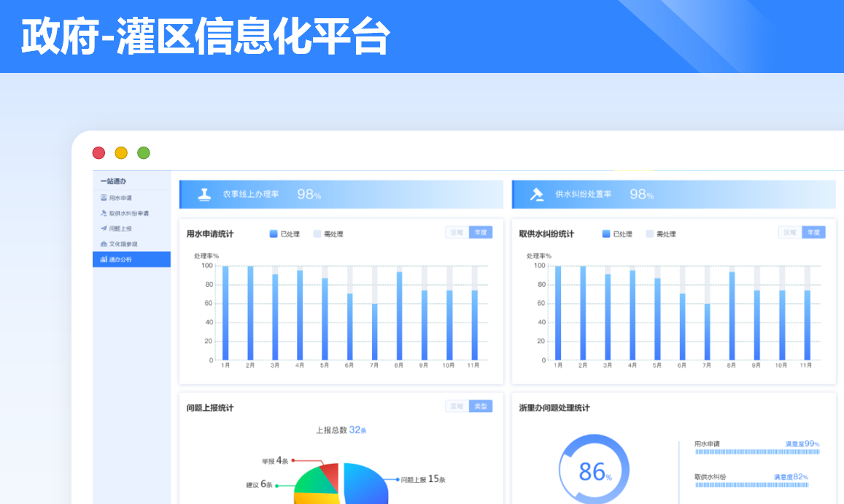The image size is (844, 504).
Task: Click the 3月 bar in 取供水纠纷统计 chart
Action: coord(608,317)
